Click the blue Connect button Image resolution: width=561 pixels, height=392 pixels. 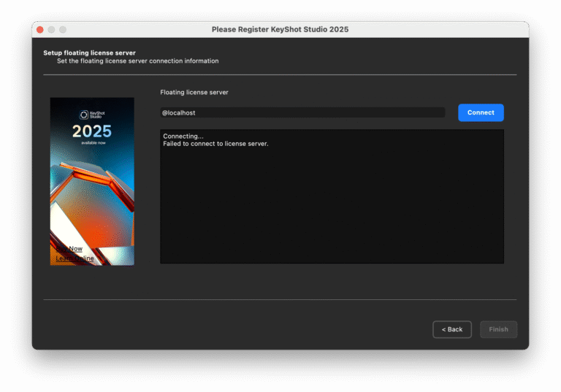[x=481, y=112]
